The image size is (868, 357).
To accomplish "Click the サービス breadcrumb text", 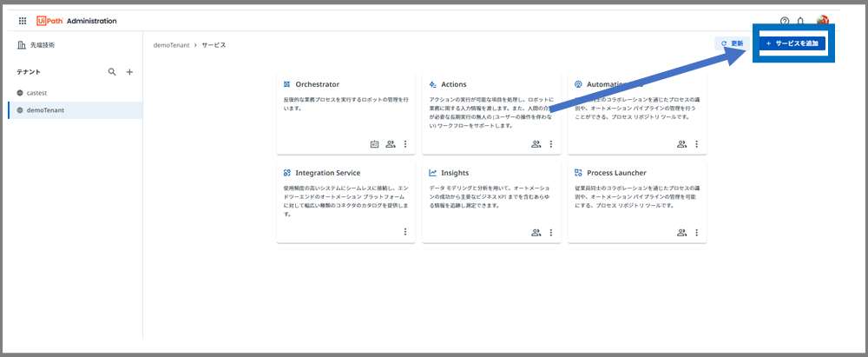I will click(x=214, y=45).
